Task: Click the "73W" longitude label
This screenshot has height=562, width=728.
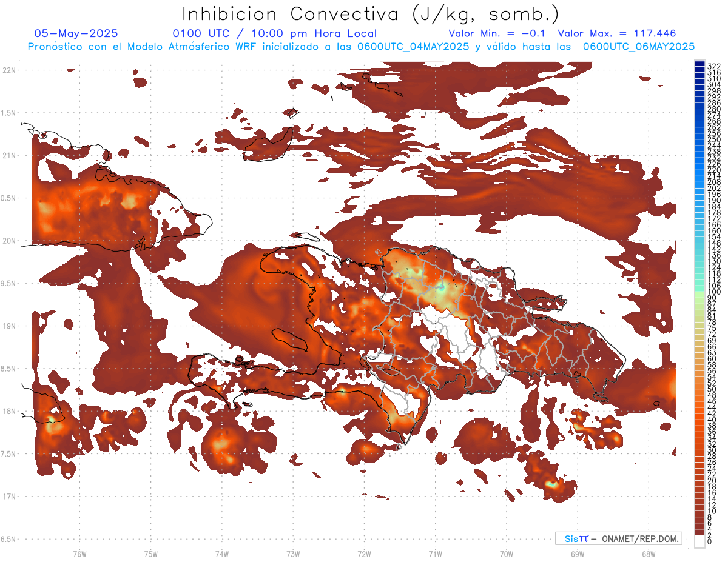Action: pos(293,554)
